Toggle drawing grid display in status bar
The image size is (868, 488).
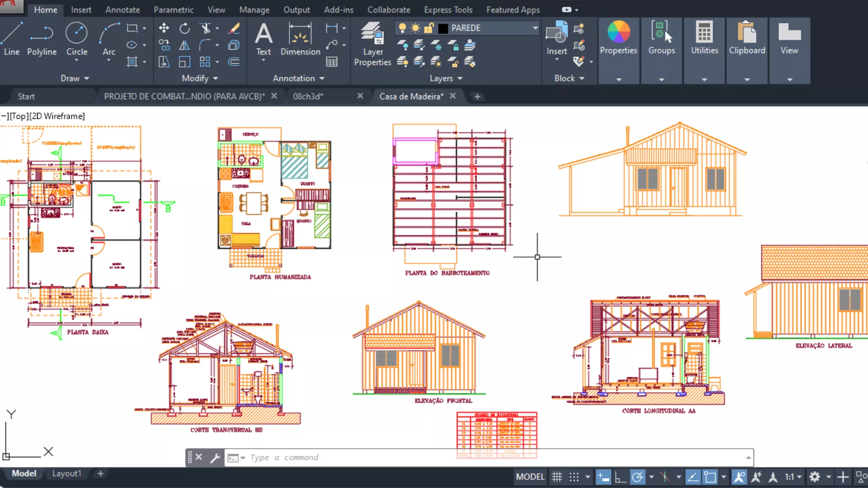(x=557, y=477)
